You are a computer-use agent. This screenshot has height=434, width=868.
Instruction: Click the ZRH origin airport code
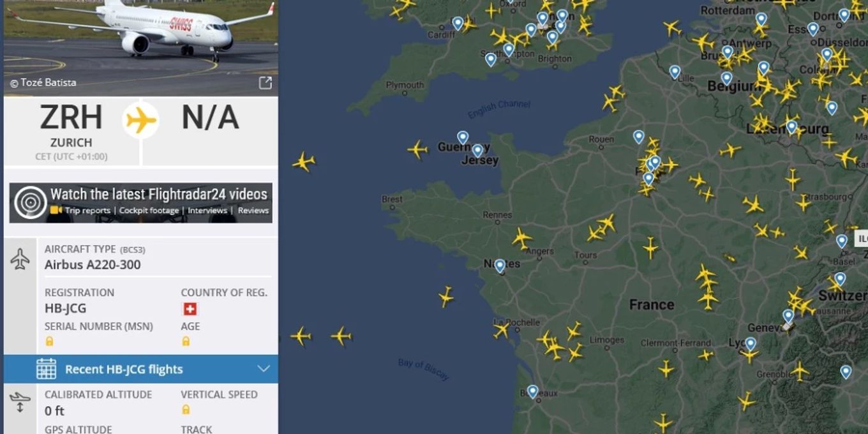[71, 117]
